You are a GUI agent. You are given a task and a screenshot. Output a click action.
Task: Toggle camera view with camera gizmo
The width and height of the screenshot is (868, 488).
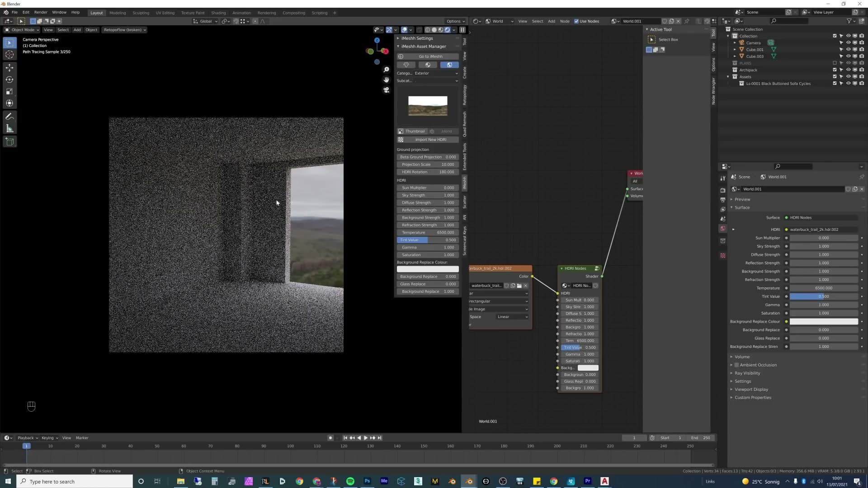pos(386,90)
